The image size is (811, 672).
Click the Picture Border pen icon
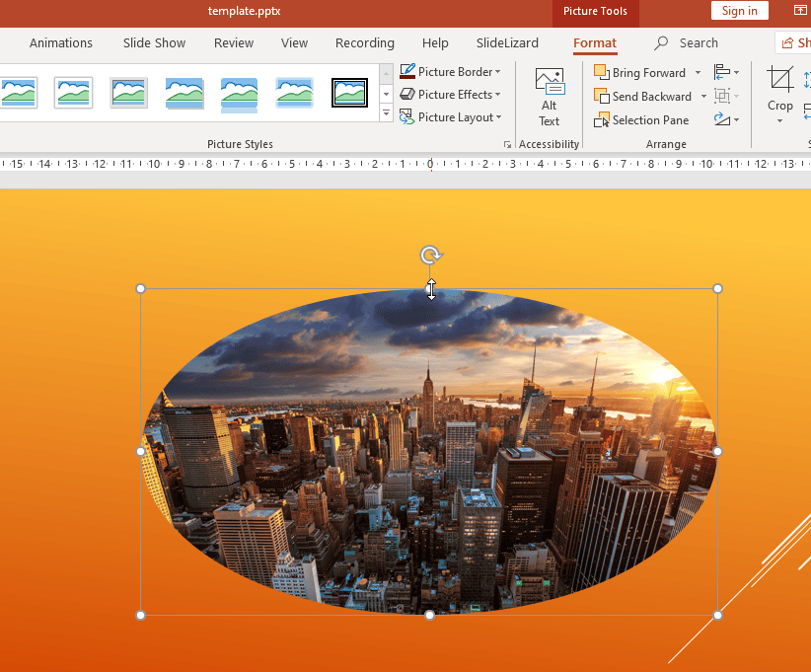point(407,71)
